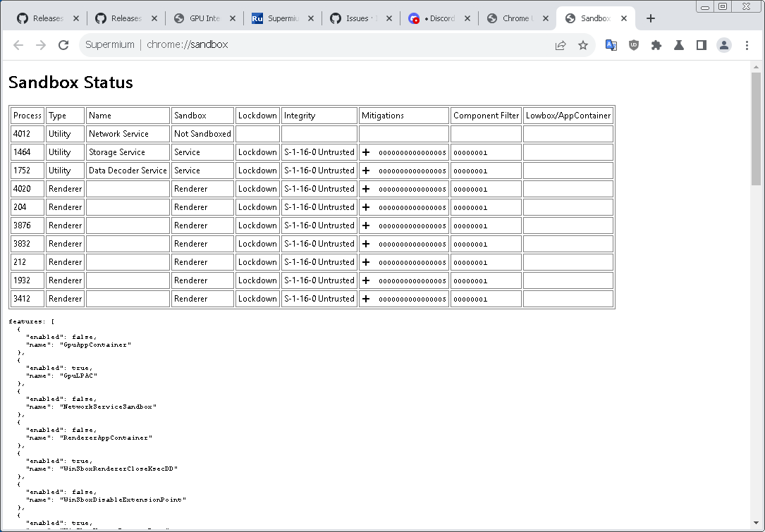Image resolution: width=765 pixels, height=532 pixels.
Task: Open a new tab
Action: [x=651, y=18]
